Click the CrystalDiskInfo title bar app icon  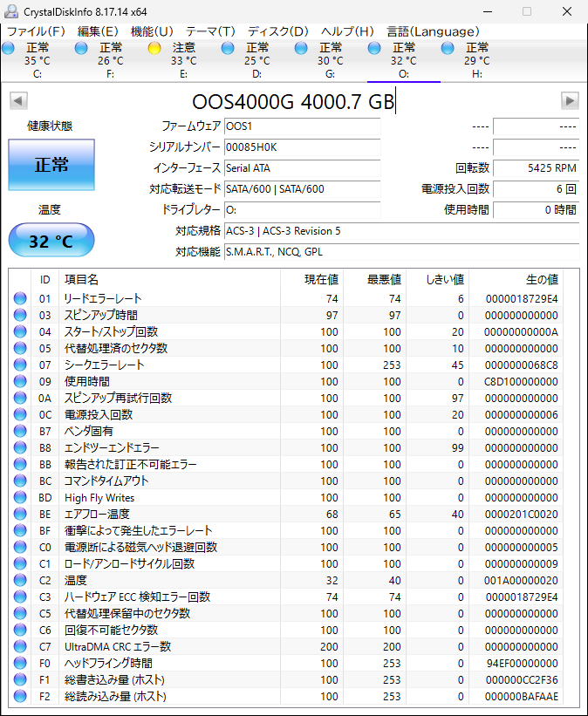click(11, 11)
